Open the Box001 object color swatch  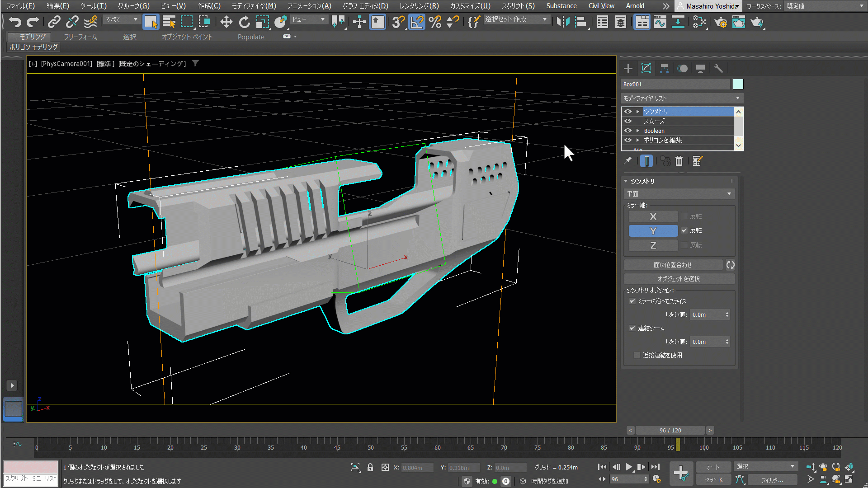(x=738, y=84)
